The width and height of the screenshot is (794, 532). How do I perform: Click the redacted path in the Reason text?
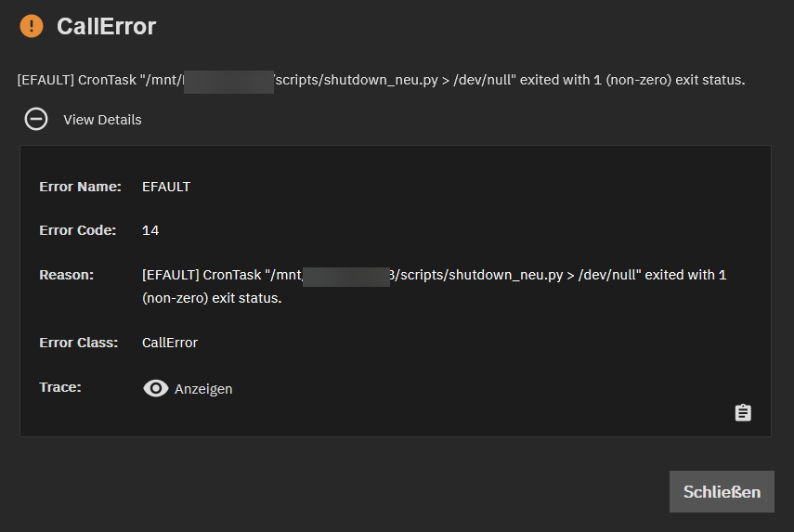[x=346, y=276]
